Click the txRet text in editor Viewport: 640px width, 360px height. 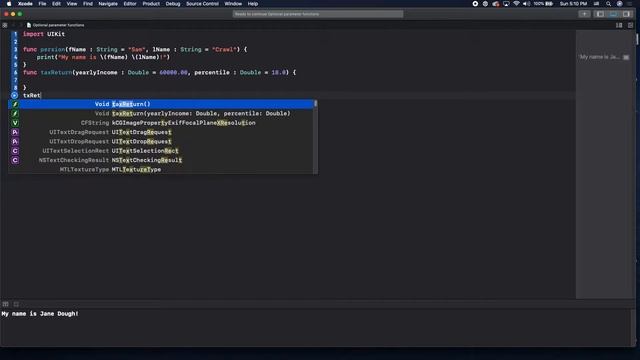32,96
